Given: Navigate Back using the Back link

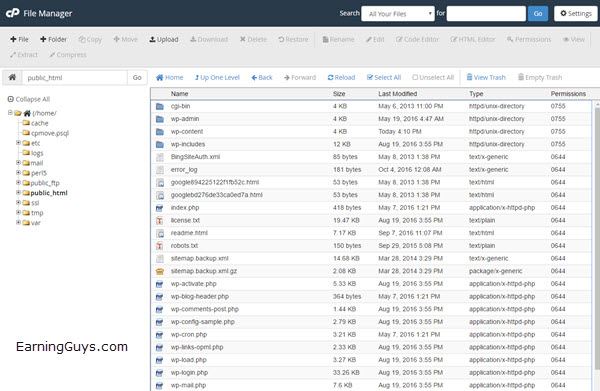Looking at the screenshot, I should [x=262, y=78].
